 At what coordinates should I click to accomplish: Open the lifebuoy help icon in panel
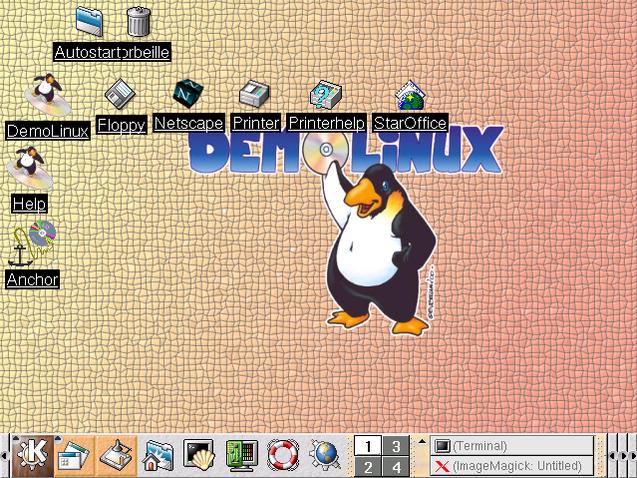283,455
